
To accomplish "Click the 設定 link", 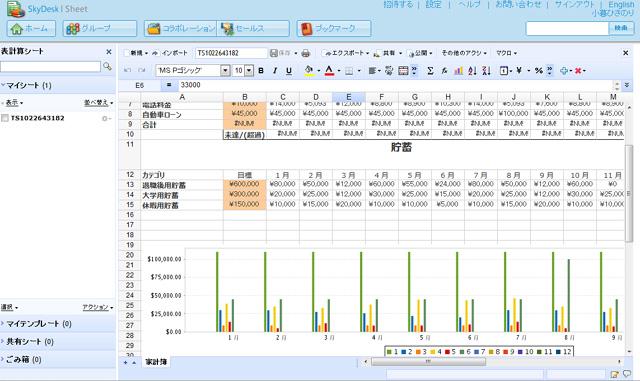I will point(433,4).
